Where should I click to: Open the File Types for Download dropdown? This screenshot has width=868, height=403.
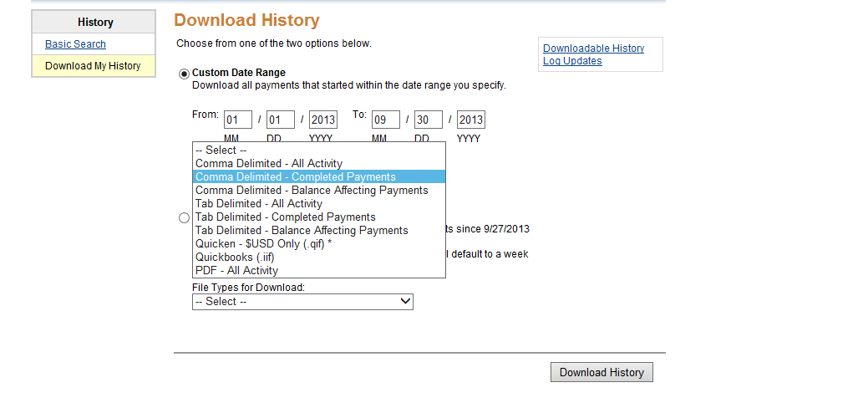point(302,302)
